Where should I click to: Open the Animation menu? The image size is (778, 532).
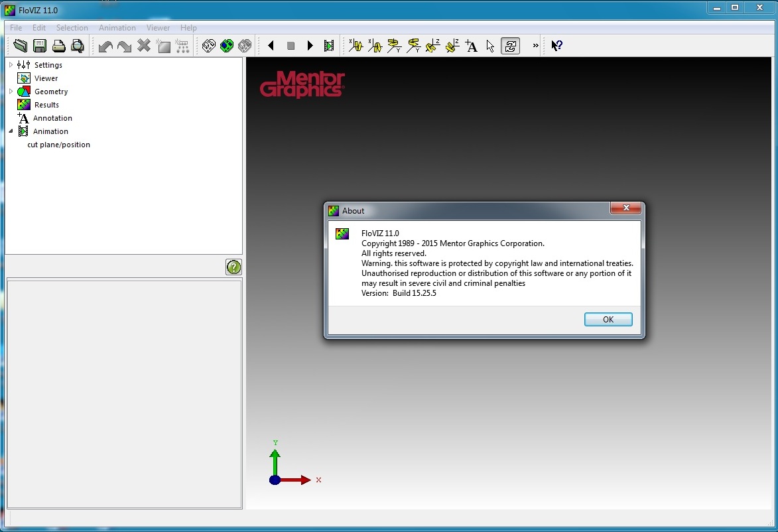pyautogui.click(x=117, y=28)
